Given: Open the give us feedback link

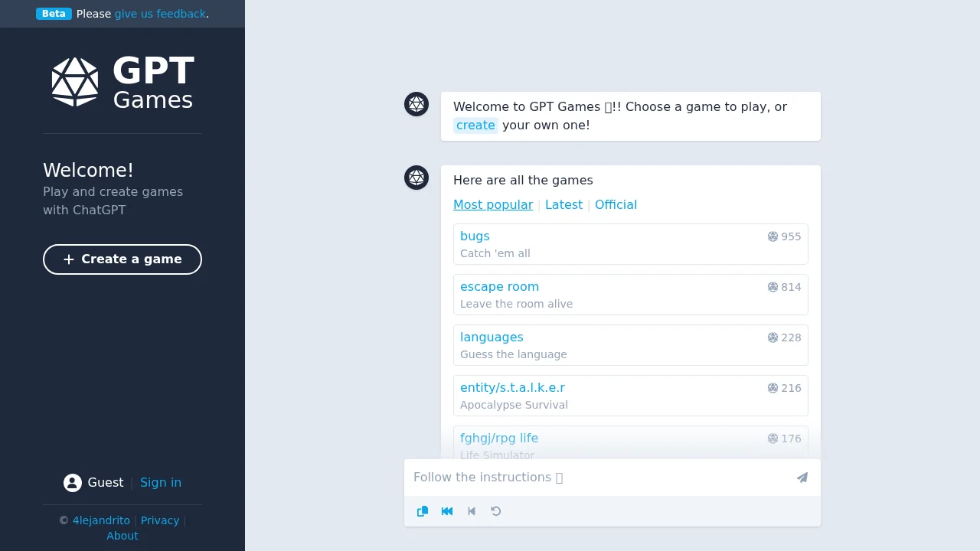Looking at the screenshot, I should click(x=160, y=13).
